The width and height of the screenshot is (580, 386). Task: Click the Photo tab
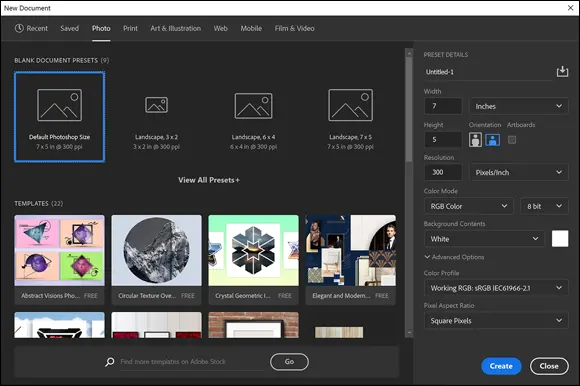pyautogui.click(x=101, y=28)
